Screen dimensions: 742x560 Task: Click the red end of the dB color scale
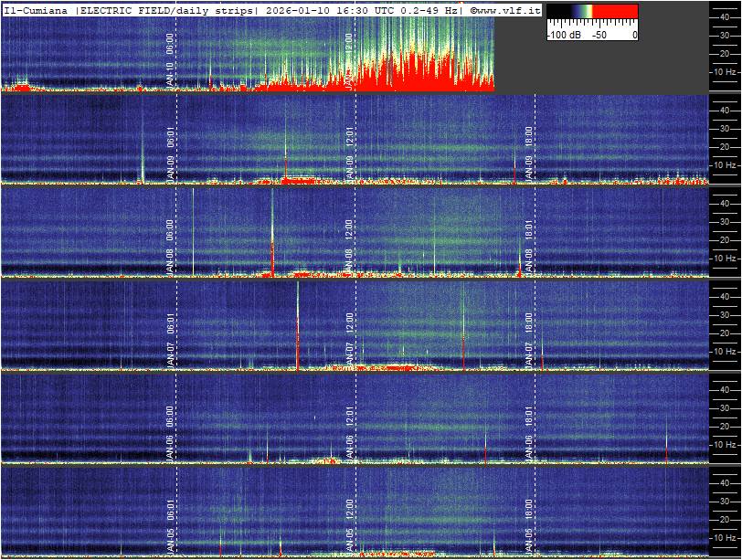point(617,13)
